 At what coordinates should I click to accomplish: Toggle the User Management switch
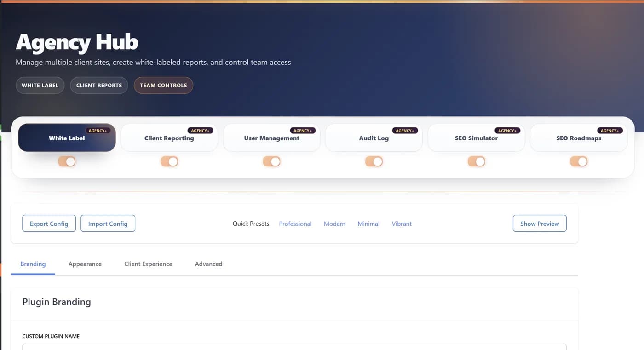coord(271,161)
